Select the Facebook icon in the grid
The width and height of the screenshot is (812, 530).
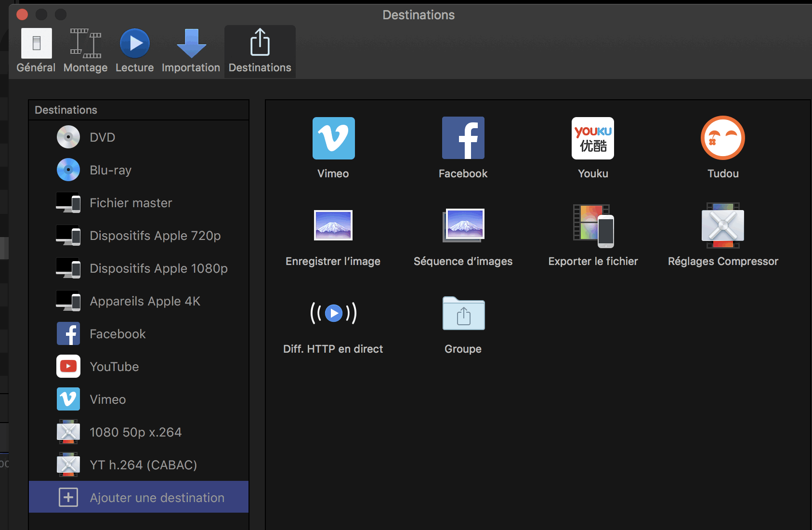pos(463,138)
